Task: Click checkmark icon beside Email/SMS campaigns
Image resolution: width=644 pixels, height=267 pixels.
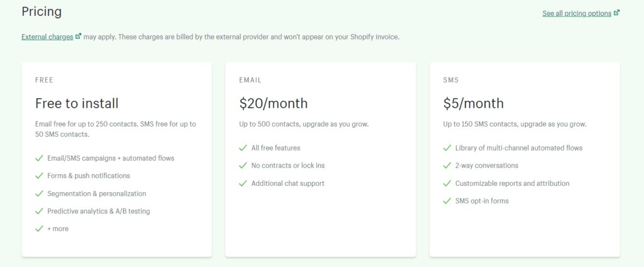Action: tap(39, 158)
